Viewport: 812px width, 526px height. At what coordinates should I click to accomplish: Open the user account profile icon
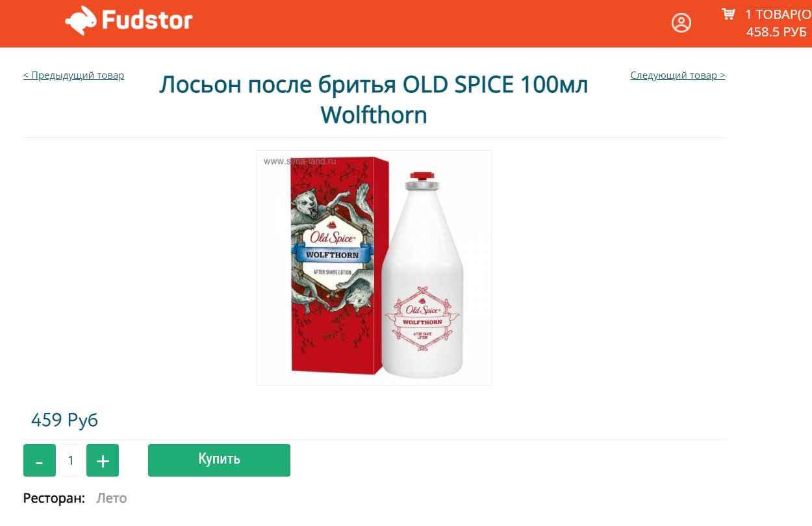click(681, 23)
